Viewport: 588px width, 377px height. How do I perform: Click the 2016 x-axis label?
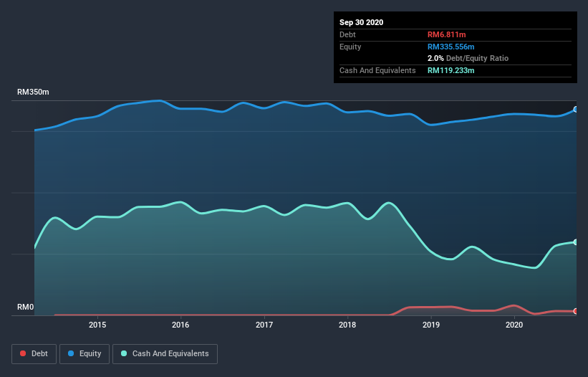180,325
